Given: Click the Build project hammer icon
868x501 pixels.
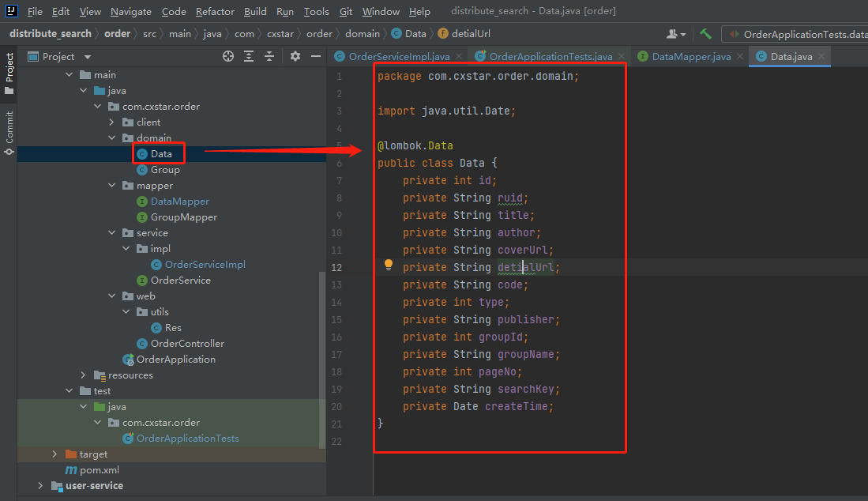Looking at the screenshot, I should [705, 34].
